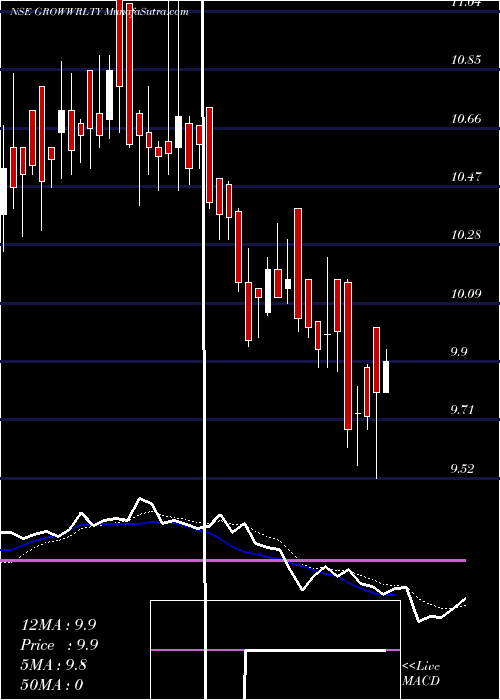The height and width of the screenshot is (700, 500).
Task: Click the 10.85 price axis label
Action: pos(466,60)
